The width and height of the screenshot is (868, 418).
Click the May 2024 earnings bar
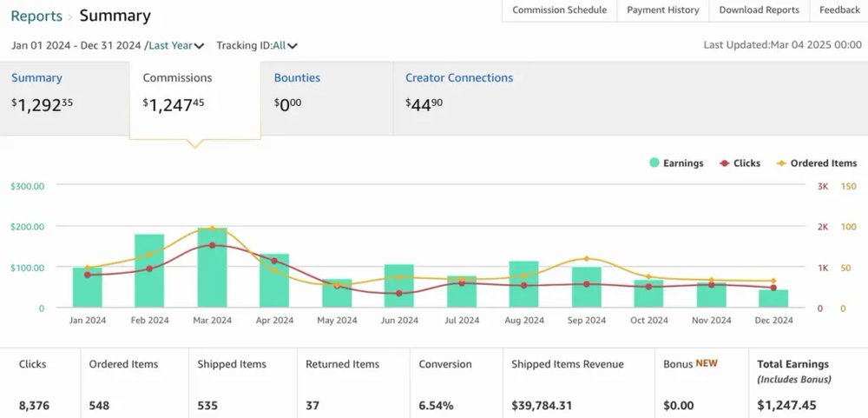[337, 293]
